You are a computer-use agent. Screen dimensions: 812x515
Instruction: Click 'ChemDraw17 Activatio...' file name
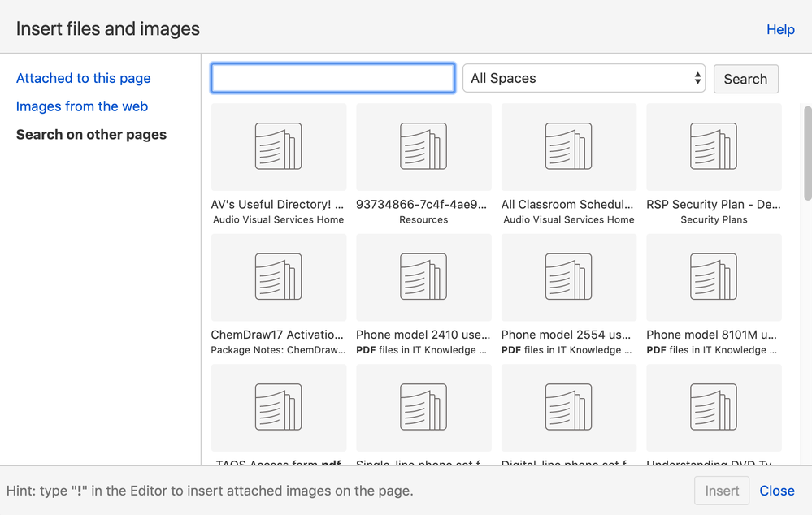point(277,335)
